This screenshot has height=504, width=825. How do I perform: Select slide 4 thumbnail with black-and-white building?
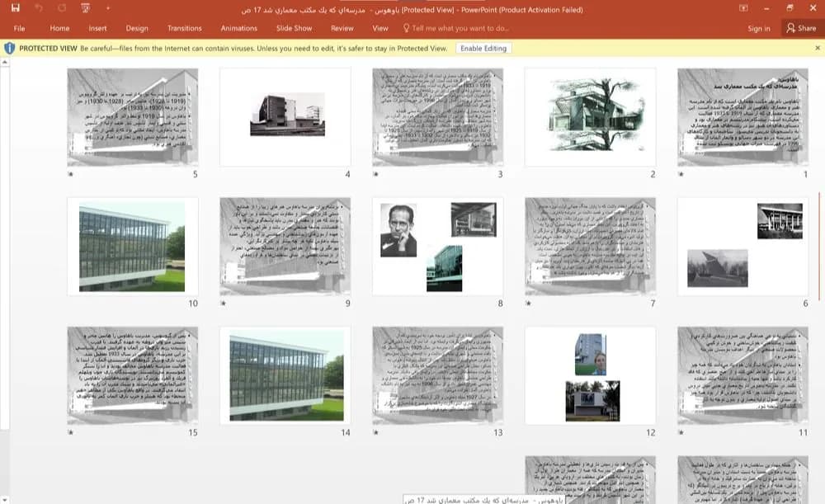coord(285,117)
